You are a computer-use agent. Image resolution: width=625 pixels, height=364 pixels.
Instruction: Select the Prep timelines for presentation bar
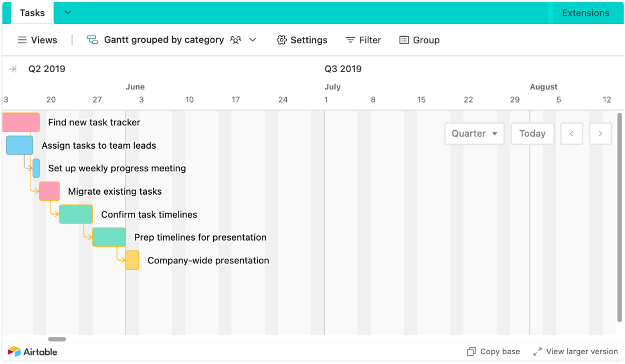(x=109, y=237)
